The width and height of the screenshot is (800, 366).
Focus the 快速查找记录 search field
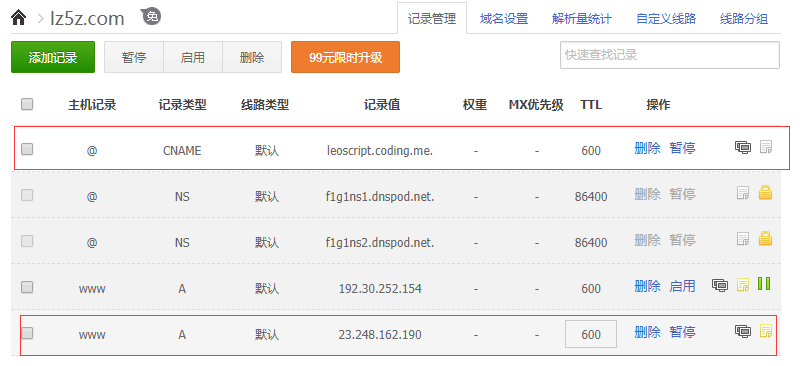[670, 55]
